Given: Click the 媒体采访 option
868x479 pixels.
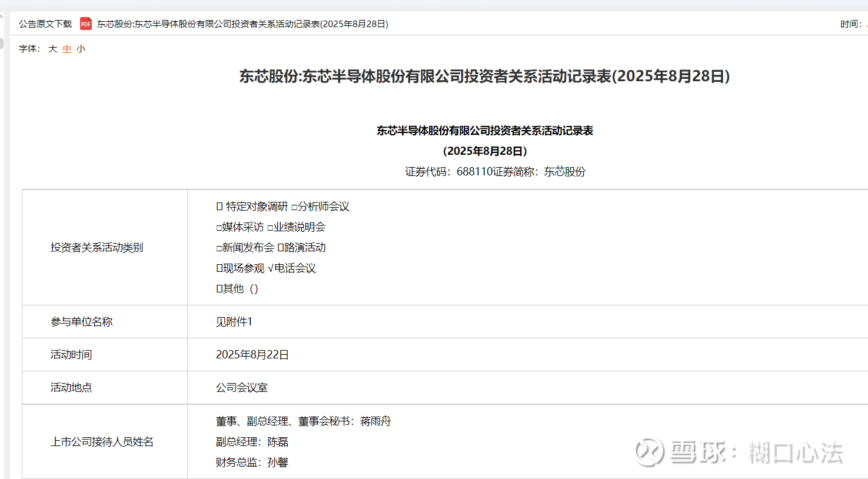Looking at the screenshot, I should pos(240,227).
